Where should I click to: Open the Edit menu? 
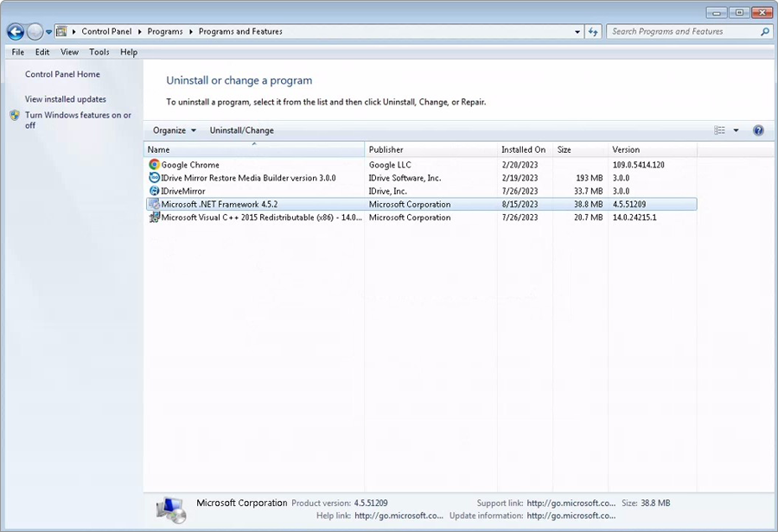(x=42, y=52)
